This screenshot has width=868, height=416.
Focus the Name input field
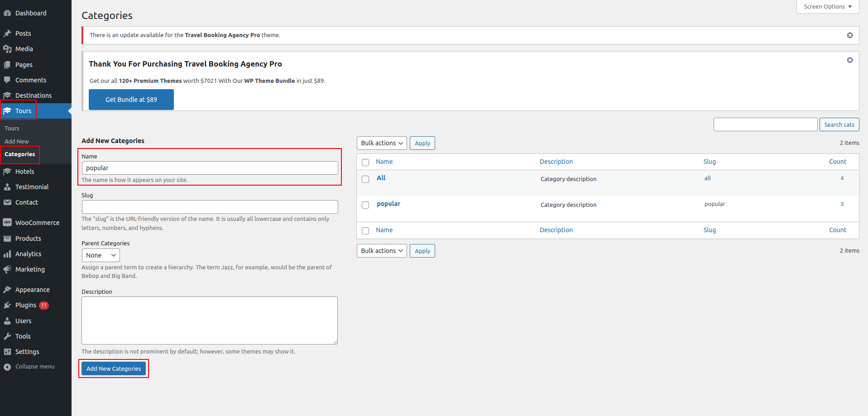point(210,168)
